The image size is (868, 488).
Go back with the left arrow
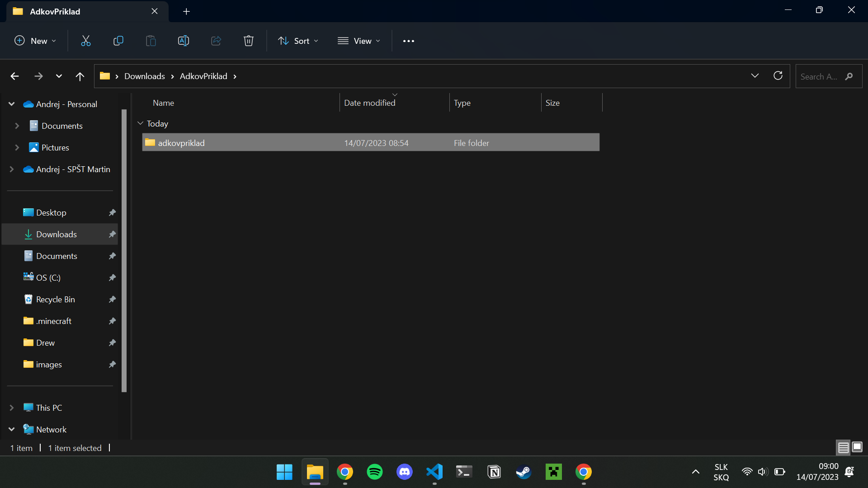[14, 76]
